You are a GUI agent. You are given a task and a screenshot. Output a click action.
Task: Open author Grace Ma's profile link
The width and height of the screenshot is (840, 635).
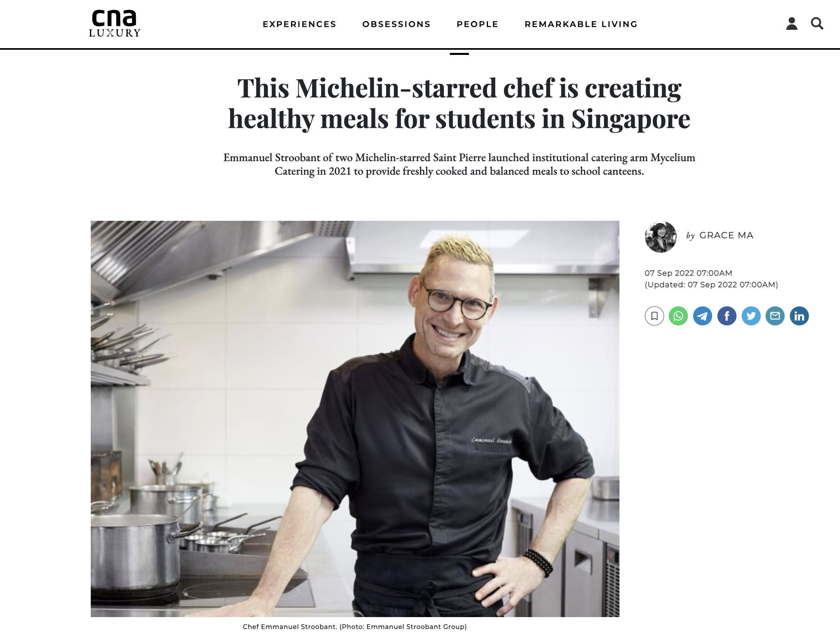726,235
